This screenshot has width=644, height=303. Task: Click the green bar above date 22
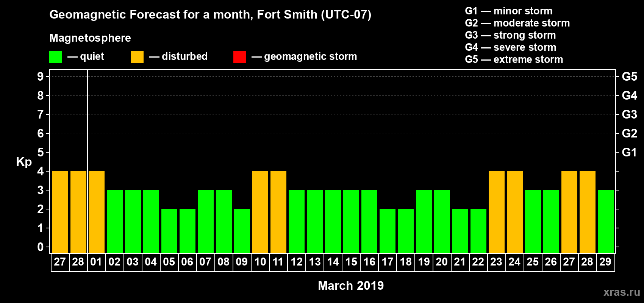[x=478, y=231]
